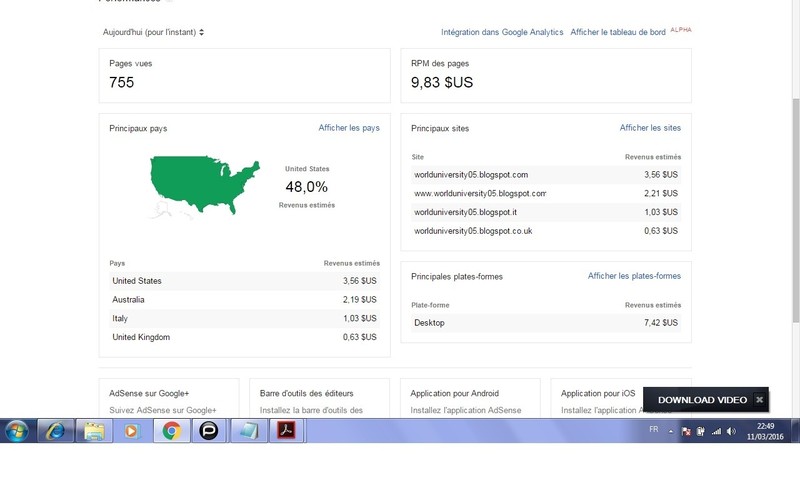Image resolution: width=800 pixels, height=500 pixels.
Task: Open the network signal tray icon
Action: [716, 432]
